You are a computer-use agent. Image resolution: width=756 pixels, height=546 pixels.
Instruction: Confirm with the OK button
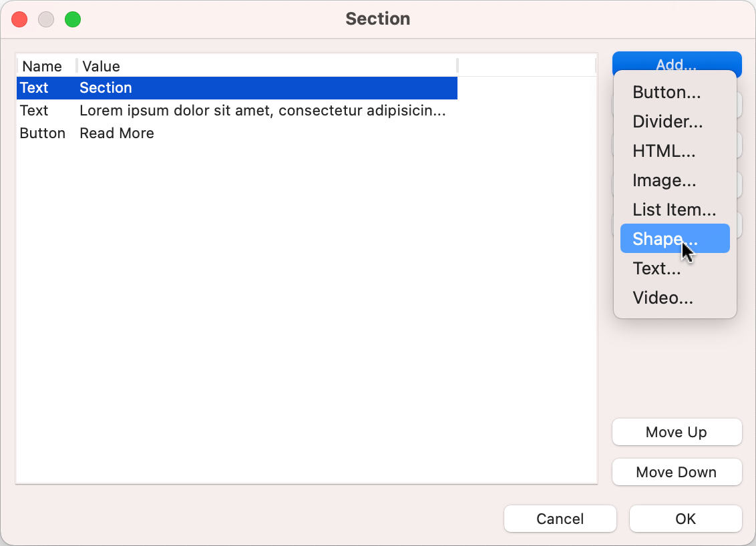coord(685,519)
